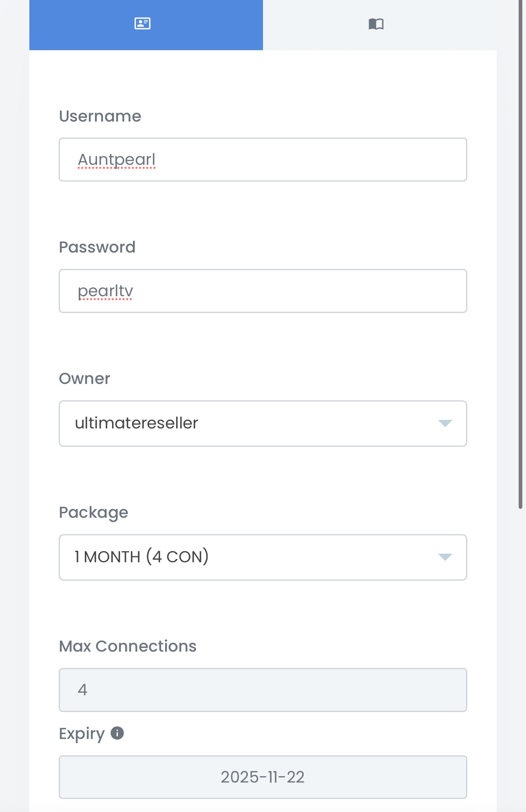Click the Expiry label text
This screenshot has height=812, width=526.
82,734
